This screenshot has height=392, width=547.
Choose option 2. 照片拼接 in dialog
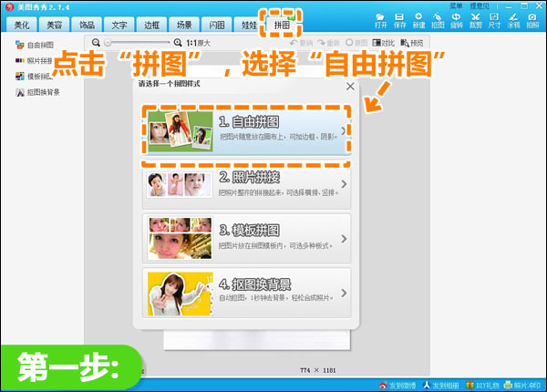[x=246, y=184]
